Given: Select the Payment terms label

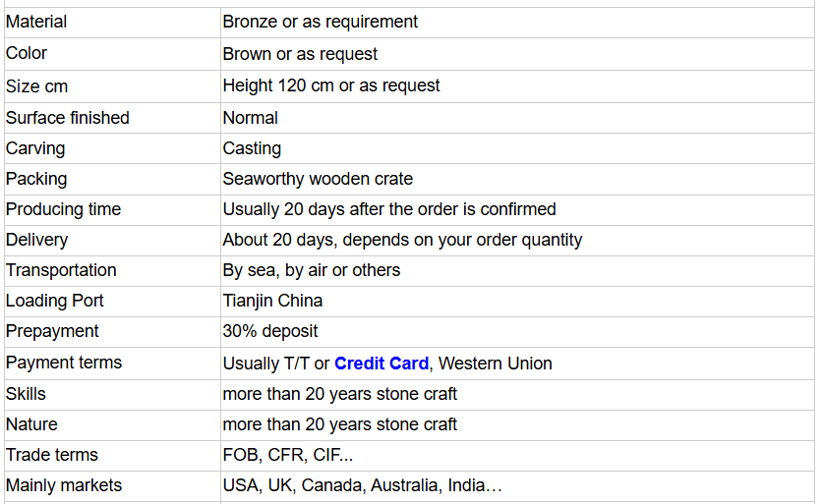Looking at the screenshot, I should (x=64, y=363).
